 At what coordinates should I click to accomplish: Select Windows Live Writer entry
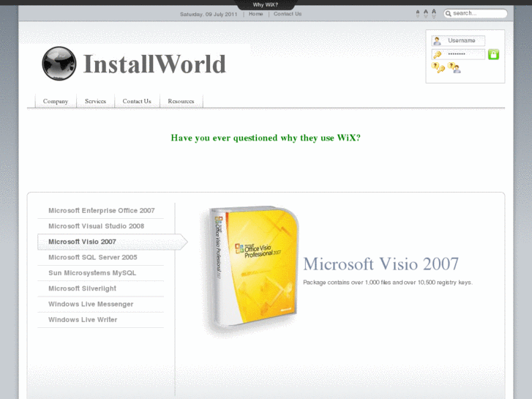101,320
